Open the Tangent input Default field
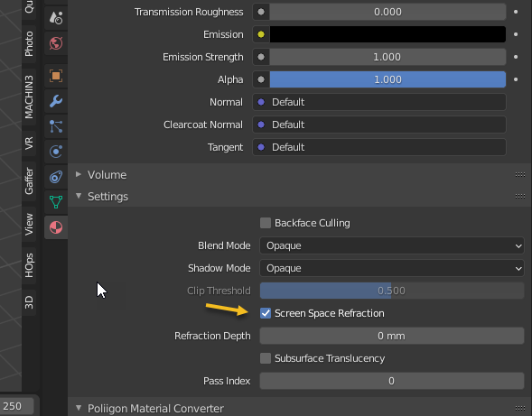 [x=379, y=147]
